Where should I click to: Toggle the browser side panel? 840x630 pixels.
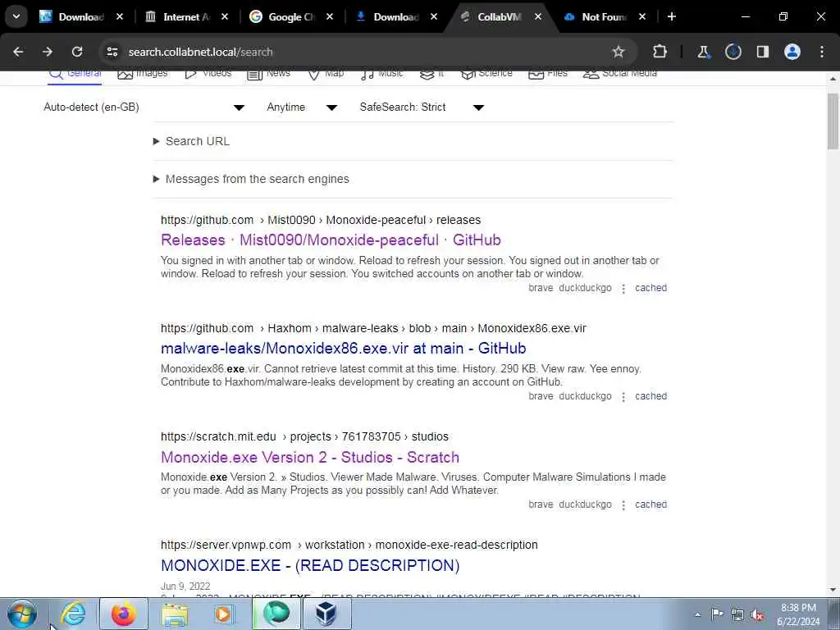click(762, 52)
